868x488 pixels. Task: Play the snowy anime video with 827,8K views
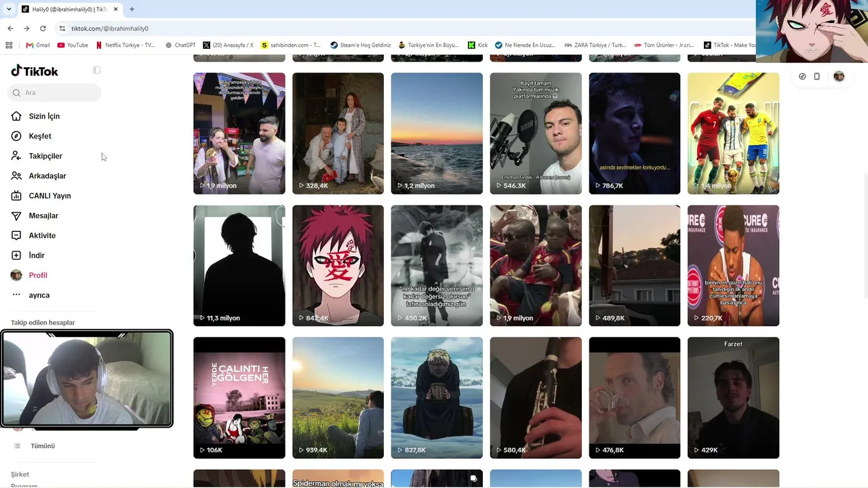tap(437, 398)
